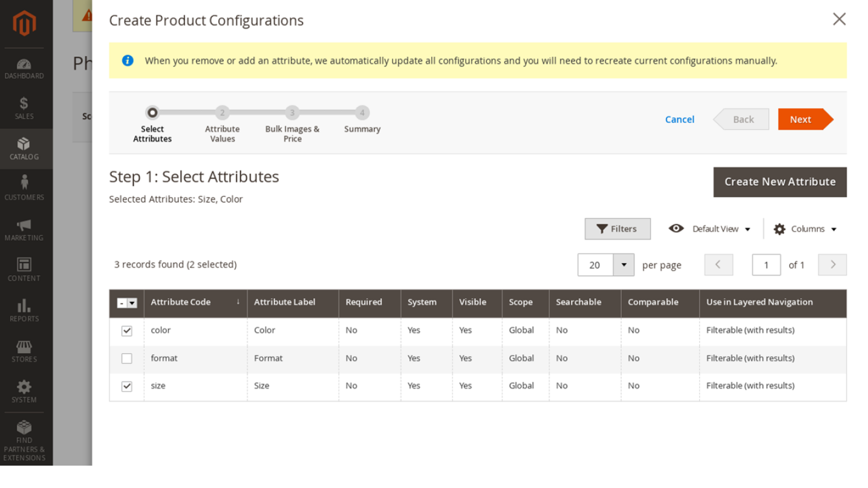Click the page number input field
The height and width of the screenshot is (488, 868).
766,265
